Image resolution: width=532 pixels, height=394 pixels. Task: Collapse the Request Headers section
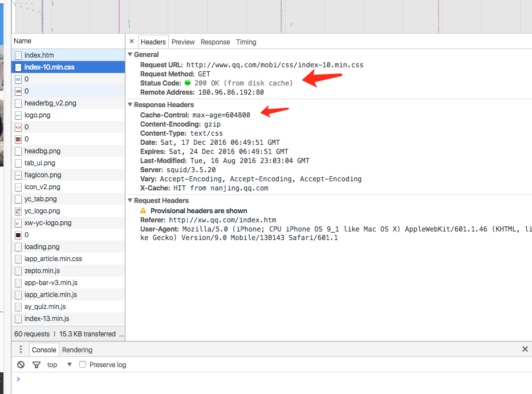[x=130, y=201]
